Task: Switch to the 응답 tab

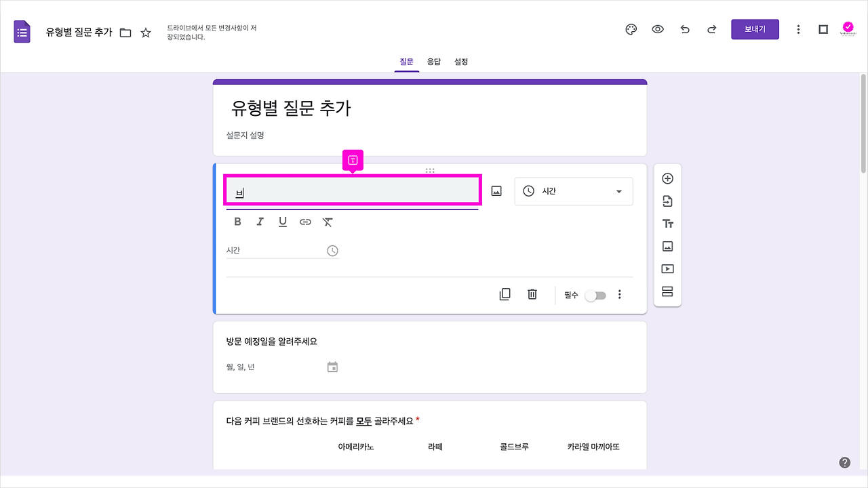Action: (x=434, y=62)
